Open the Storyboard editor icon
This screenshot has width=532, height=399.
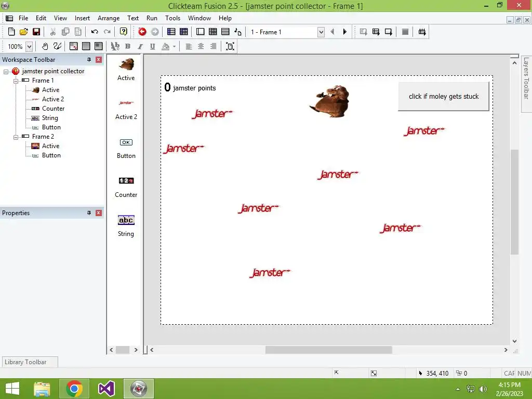click(171, 32)
